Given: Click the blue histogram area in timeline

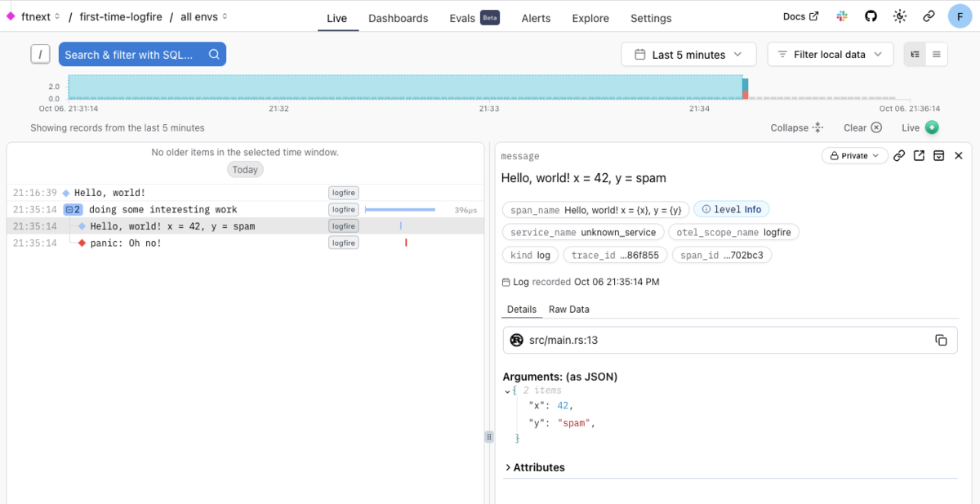Looking at the screenshot, I should point(404,87).
